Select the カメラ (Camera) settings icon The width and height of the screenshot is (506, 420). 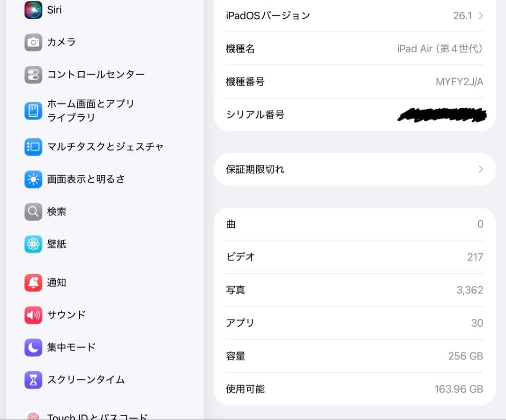tap(33, 42)
